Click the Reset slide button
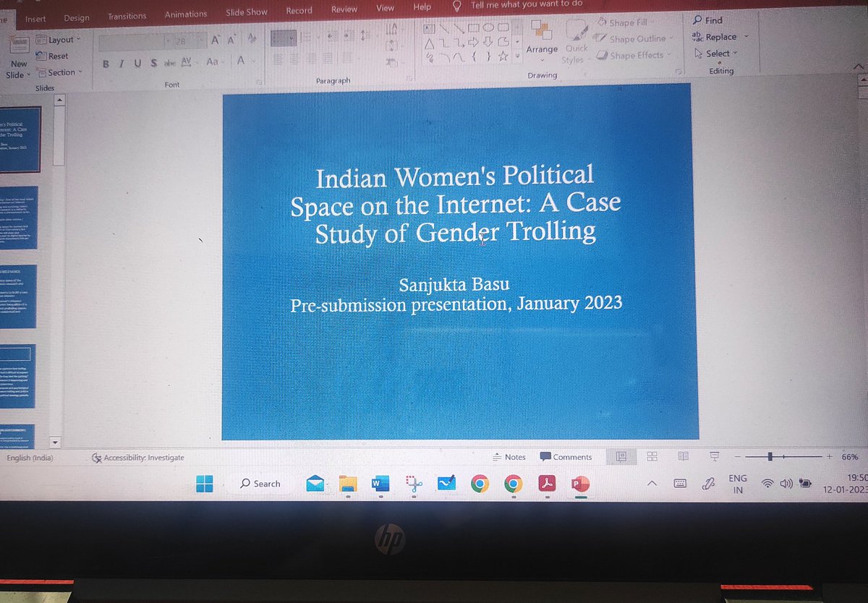 tap(53, 56)
